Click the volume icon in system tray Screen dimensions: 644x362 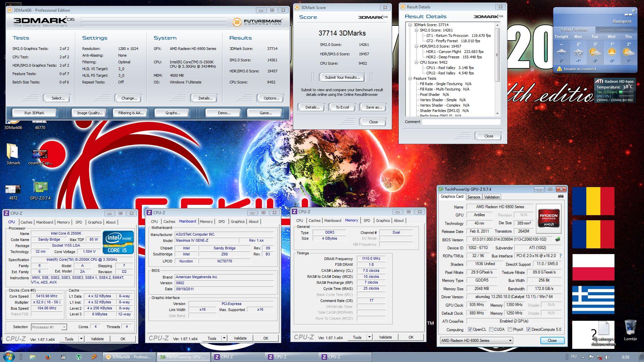pyautogui.click(x=607, y=357)
